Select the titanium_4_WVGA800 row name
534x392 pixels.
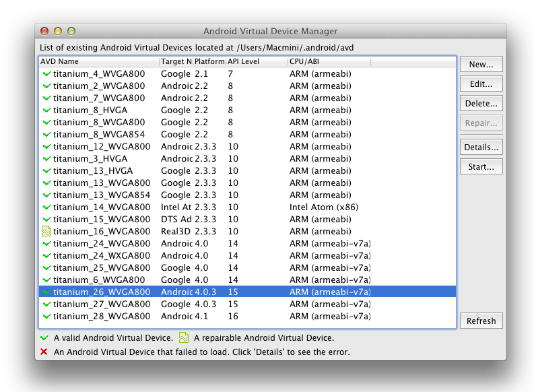coord(99,73)
